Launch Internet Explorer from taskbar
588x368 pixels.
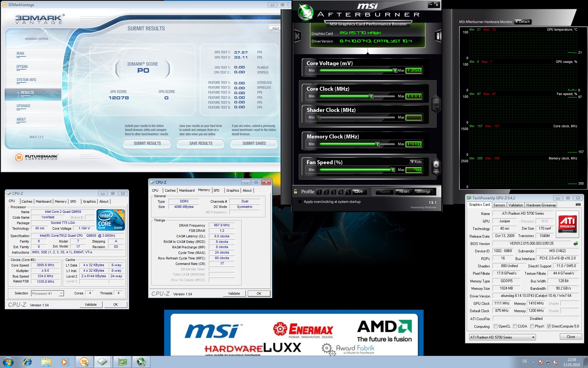coord(28,362)
